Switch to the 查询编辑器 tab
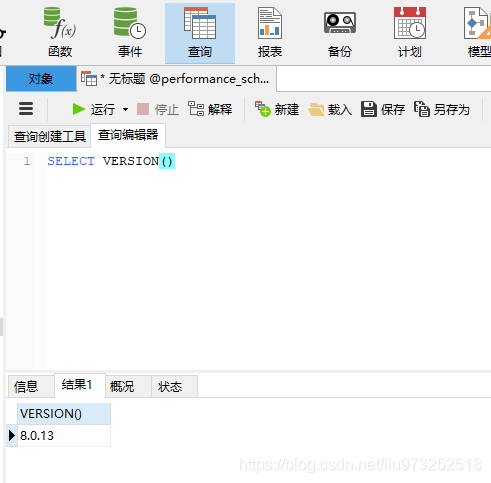 [128, 135]
